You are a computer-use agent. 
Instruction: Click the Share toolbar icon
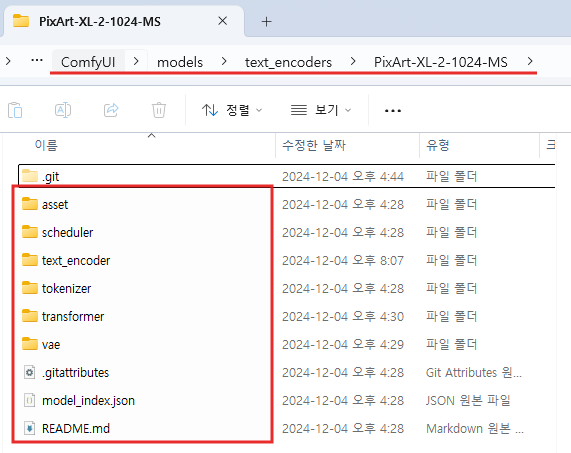point(111,110)
